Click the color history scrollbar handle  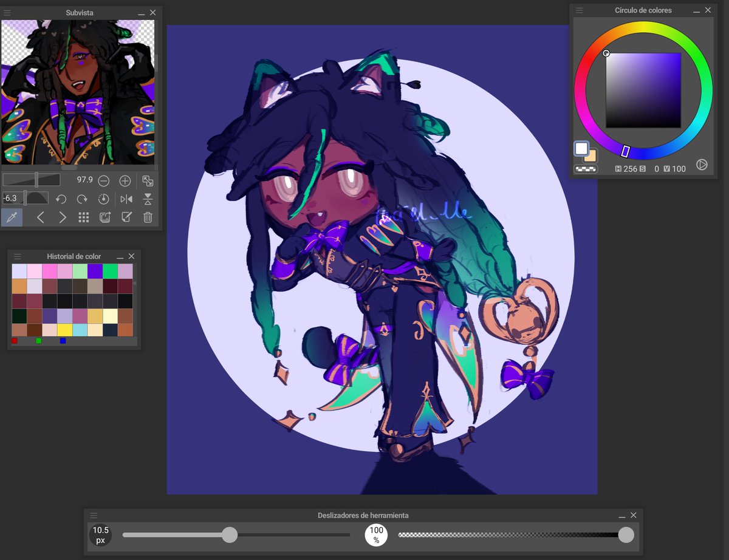point(135,283)
